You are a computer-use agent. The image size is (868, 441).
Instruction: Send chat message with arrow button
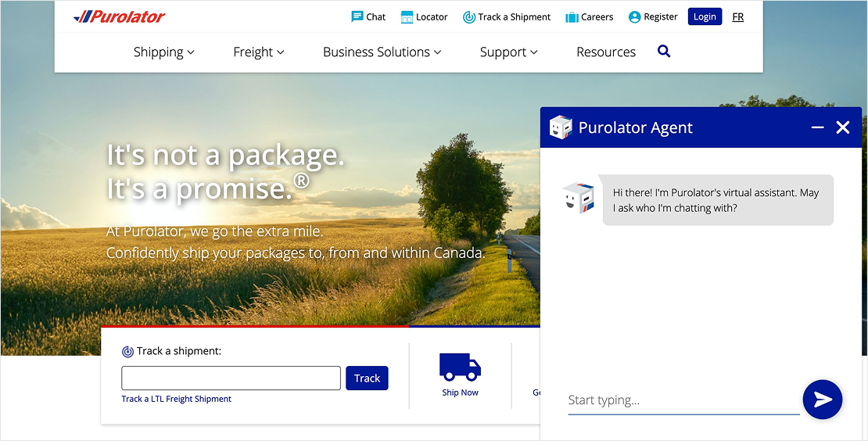coord(823,400)
